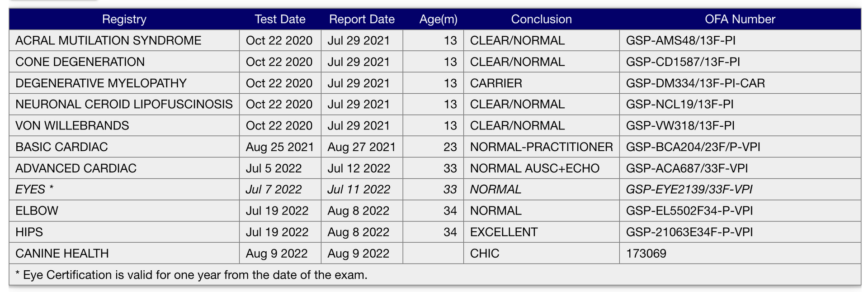Click OFA number GSP-ACA687/33F-VPI
Screen dimensions: 868x292
coord(687,168)
